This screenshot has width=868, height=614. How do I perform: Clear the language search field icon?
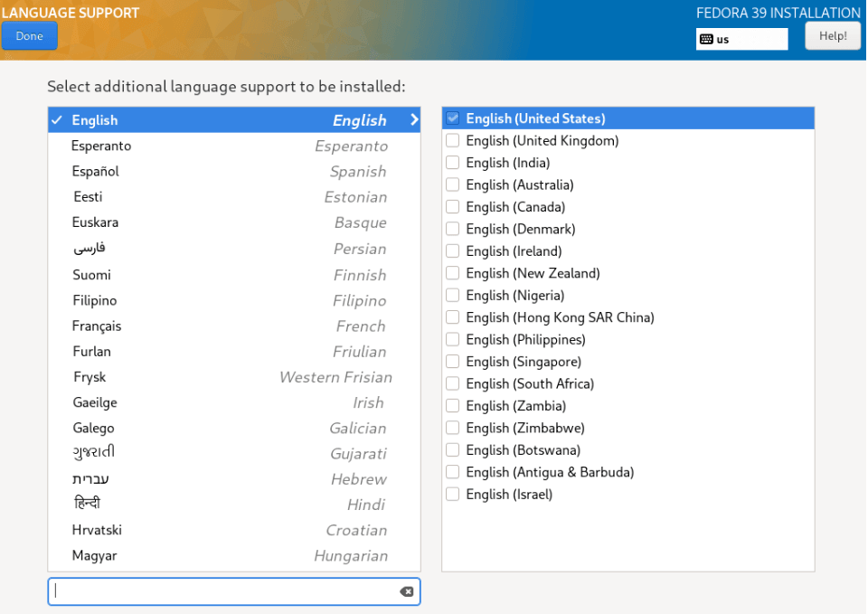point(406,592)
